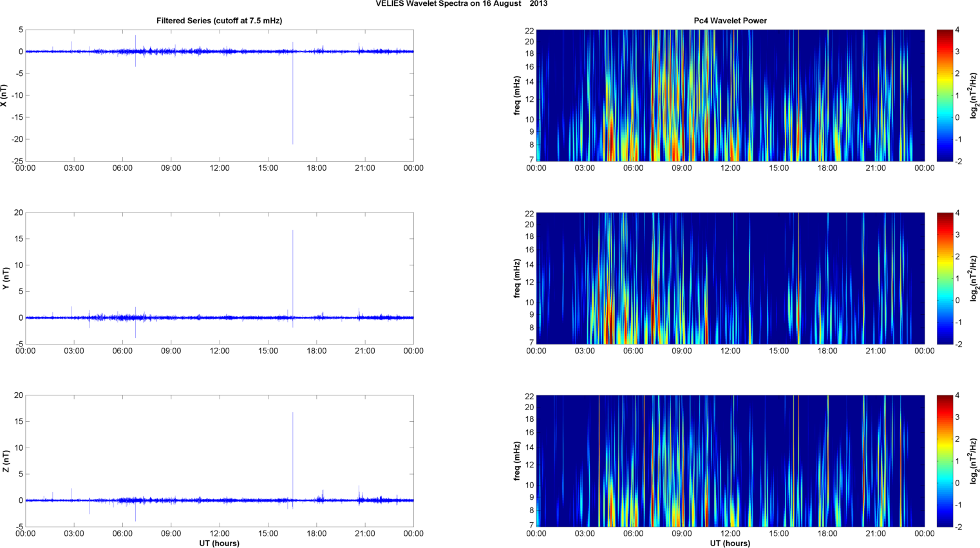
Task: Click the colorbar beside the top spectrogram
Action: click(x=944, y=95)
